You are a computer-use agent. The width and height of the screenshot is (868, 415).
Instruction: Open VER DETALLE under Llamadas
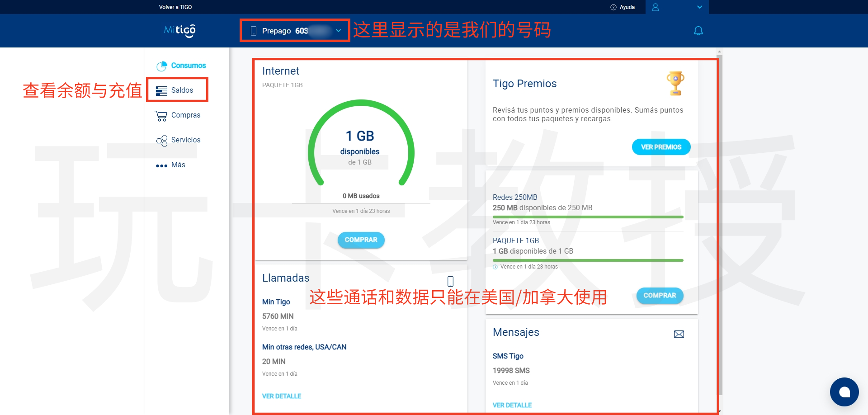point(282,396)
